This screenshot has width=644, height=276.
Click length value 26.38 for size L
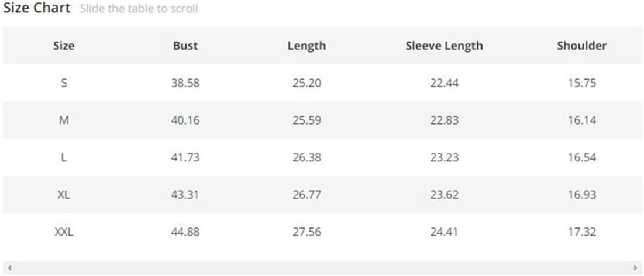point(306,157)
